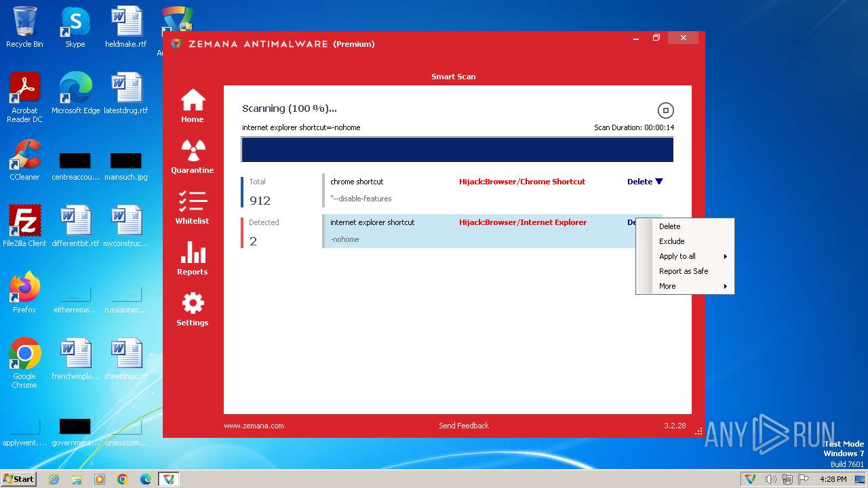Screen dimensions: 868x488
Task: Select Google Chrome desktop shortcut
Action: coord(24,363)
